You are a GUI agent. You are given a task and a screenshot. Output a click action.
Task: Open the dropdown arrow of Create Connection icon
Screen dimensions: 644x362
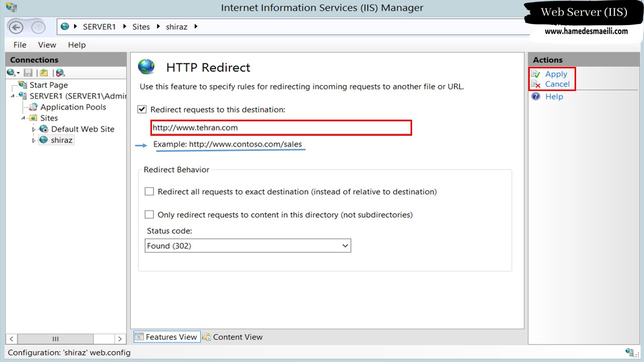click(x=18, y=73)
